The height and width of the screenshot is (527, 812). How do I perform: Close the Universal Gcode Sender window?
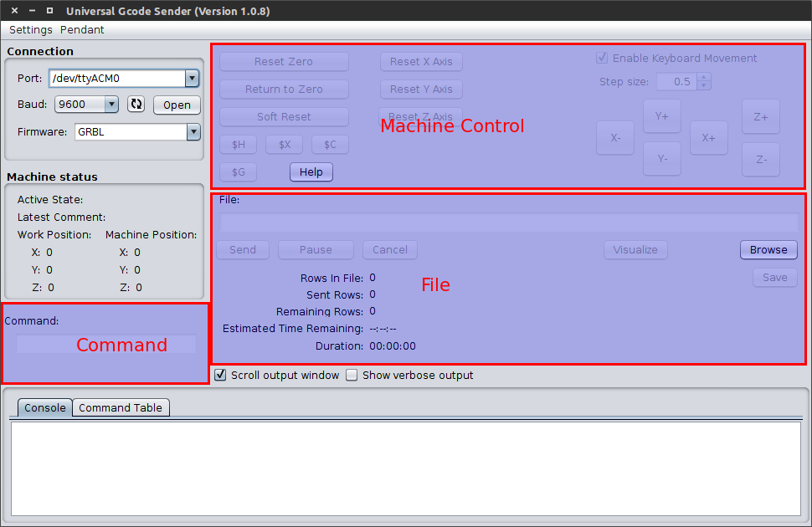tap(14, 10)
